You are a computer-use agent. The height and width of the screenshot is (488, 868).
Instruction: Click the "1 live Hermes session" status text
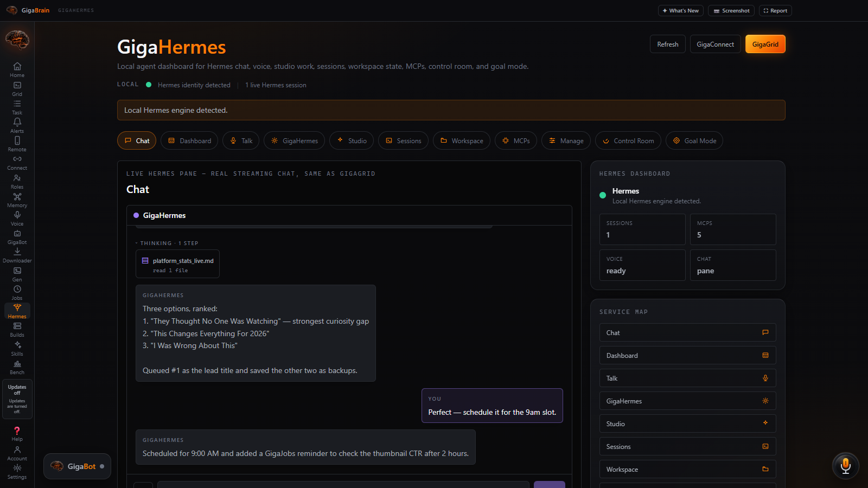[x=276, y=85]
